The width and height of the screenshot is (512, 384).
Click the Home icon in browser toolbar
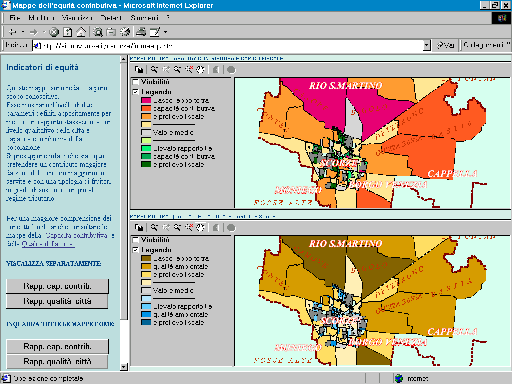point(81,32)
